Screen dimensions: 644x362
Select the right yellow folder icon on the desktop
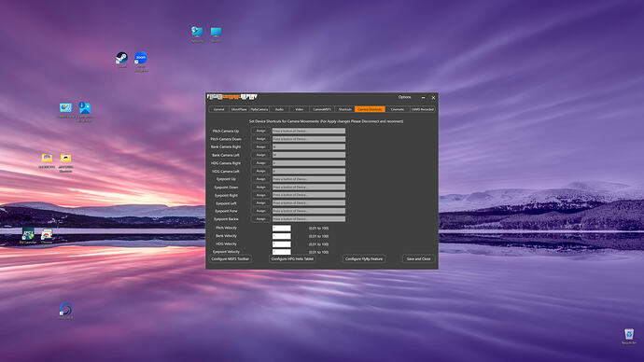65,158
